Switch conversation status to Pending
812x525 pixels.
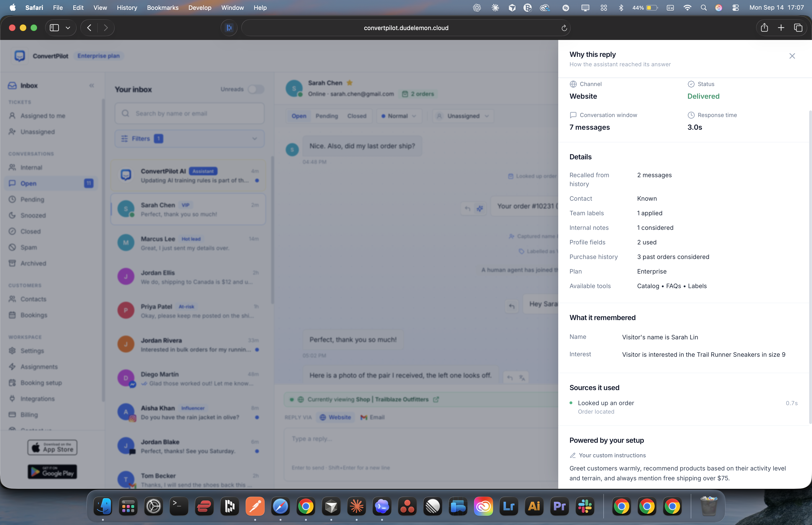pyautogui.click(x=326, y=116)
